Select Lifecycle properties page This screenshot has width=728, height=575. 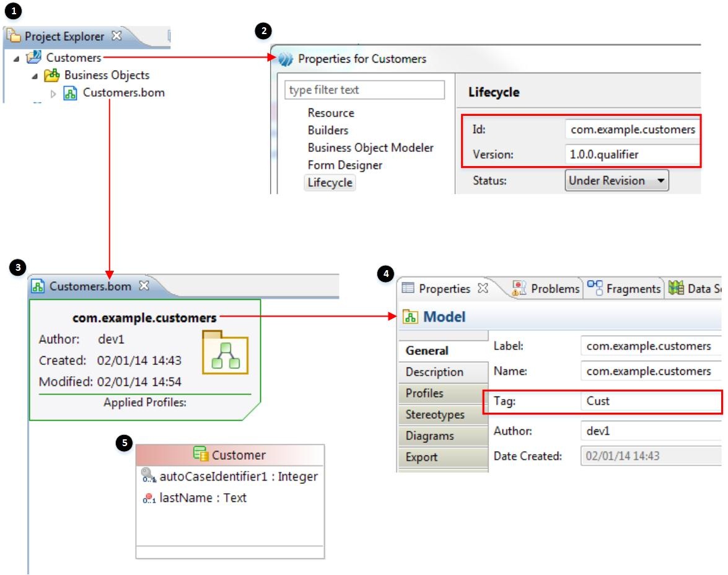click(330, 183)
